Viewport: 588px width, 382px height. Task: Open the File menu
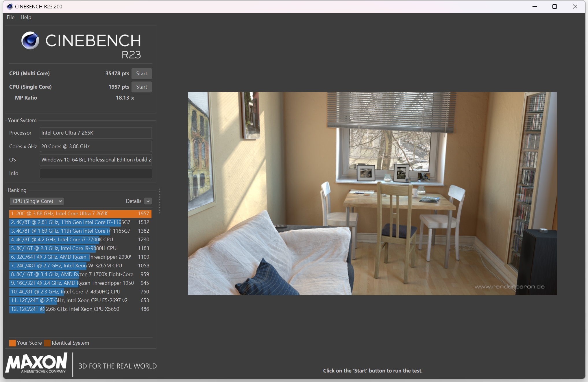(10, 17)
